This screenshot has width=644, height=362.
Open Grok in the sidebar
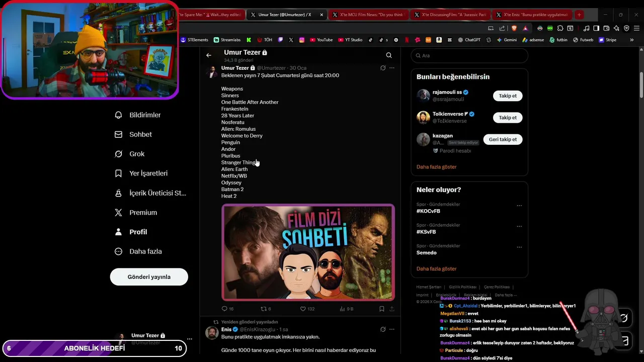129,154
